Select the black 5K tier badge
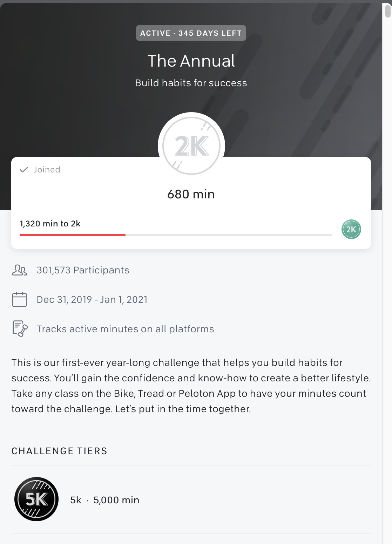Viewport: 392px width, 544px height. pos(36,499)
